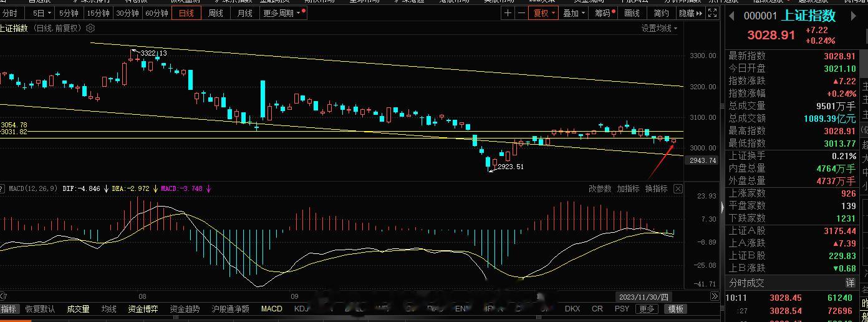Click the 3322.13 high price label

coord(153,54)
